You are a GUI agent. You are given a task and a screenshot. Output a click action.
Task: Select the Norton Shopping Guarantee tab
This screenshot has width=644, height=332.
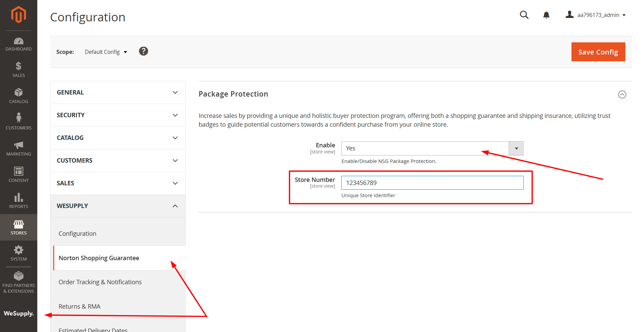(119, 258)
